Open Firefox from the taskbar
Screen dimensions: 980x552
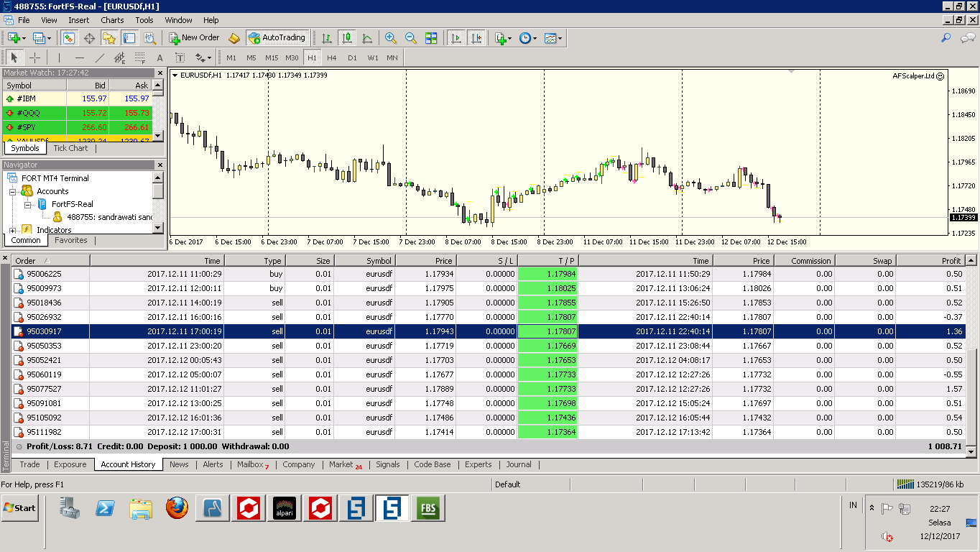[x=177, y=508]
